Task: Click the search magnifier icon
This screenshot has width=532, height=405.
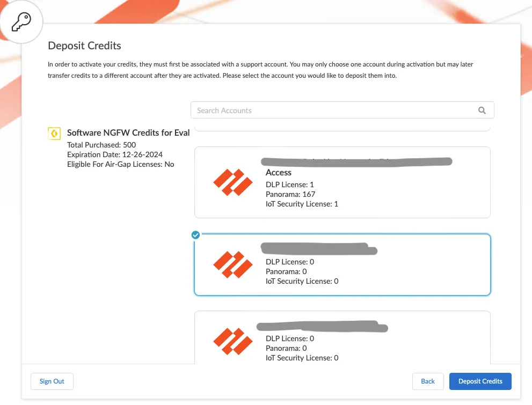Action: [482, 111]
